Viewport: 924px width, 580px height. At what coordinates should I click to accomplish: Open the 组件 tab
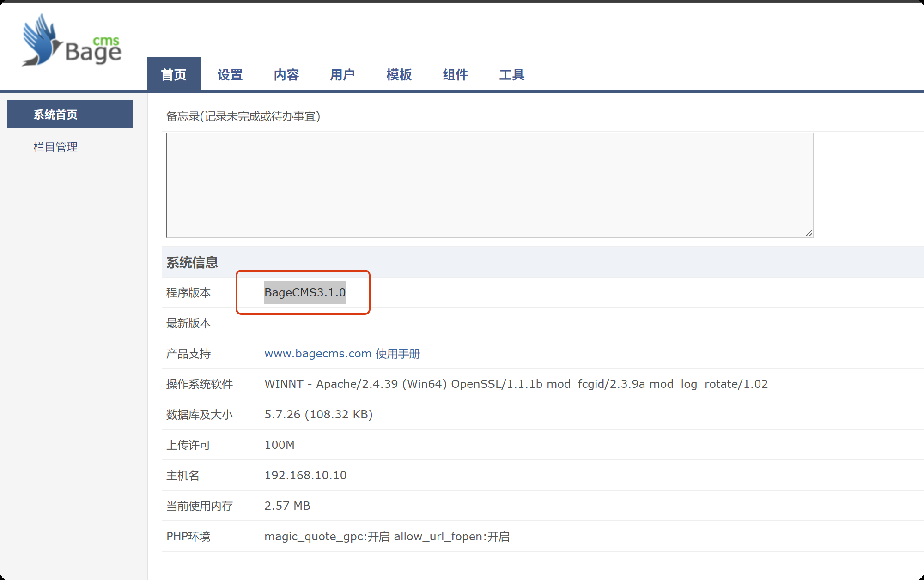[x=456, y=74]
